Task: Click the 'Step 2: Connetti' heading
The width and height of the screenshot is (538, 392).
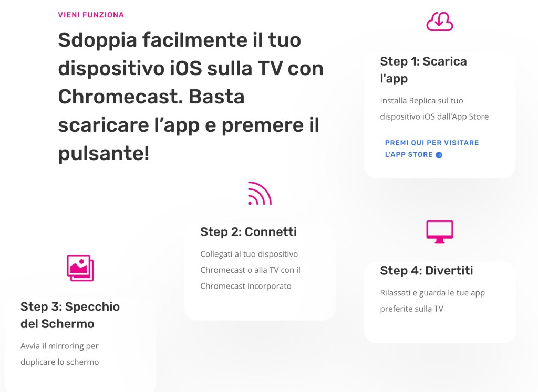Action: pos(249,232)
